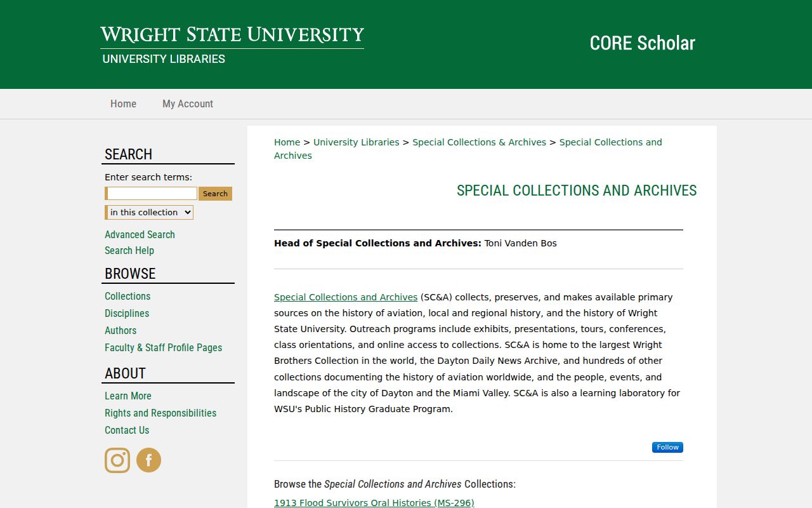Screen dimensions: 812x508
Task: Open Rights and Responsibilities link
Action: tap(160, 413)
